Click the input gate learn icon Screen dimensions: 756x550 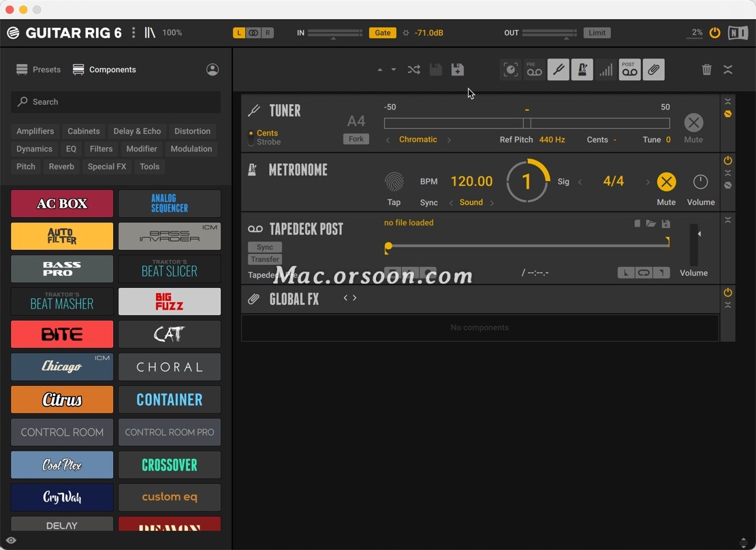click(x=405, y=33)
